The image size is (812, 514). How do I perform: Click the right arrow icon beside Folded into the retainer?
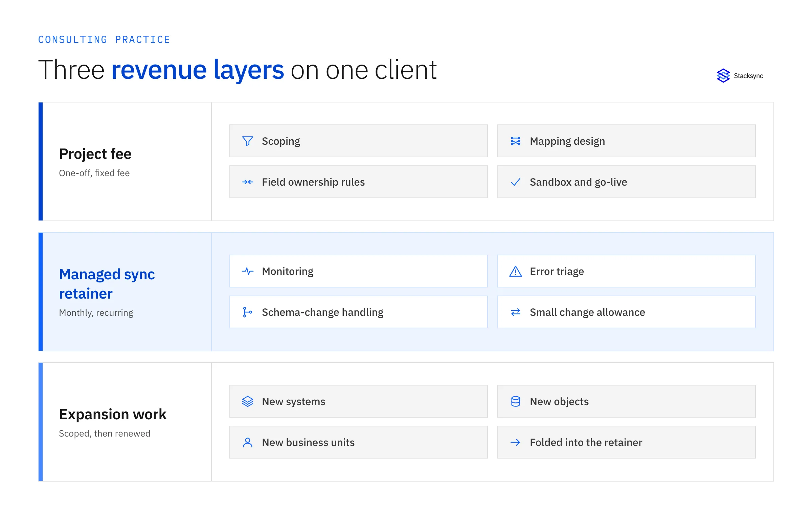(x=515, y=442)
